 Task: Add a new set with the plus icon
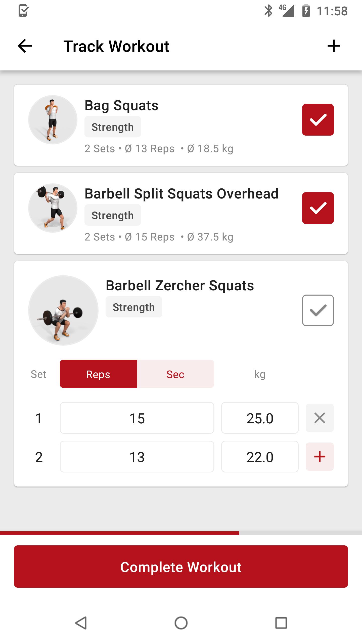(x=320, y=457)
